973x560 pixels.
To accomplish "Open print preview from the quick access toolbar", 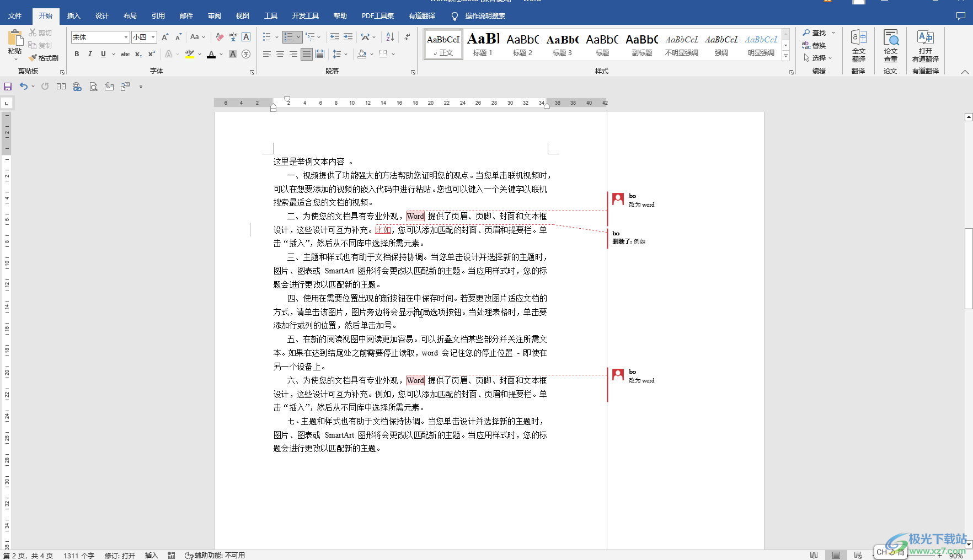I will (93, 87).
